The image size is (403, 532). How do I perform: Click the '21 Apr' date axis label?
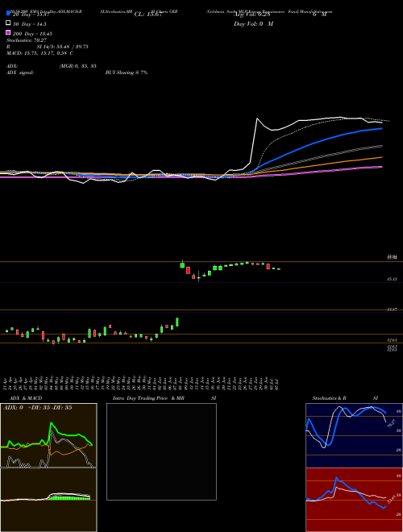6,384
